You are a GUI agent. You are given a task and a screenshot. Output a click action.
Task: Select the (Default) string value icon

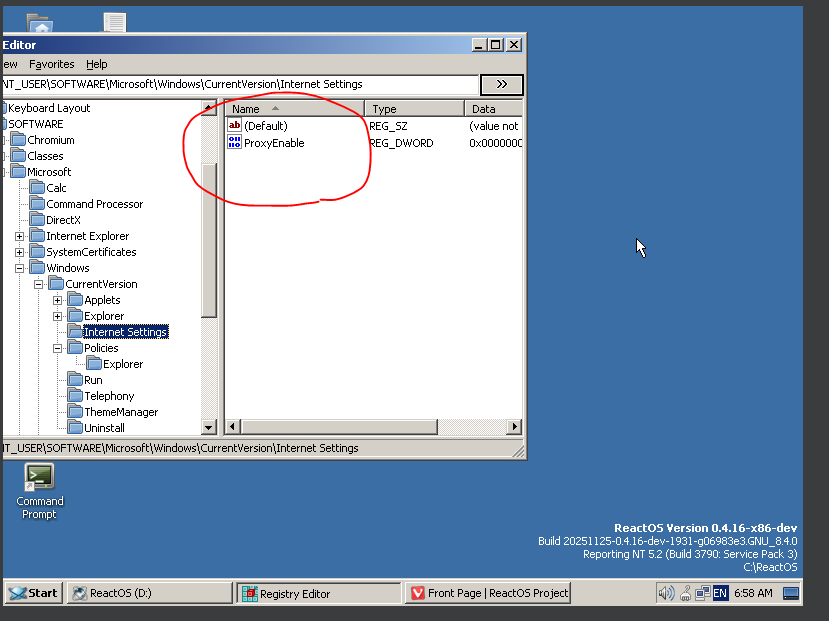pyautogui.click(x=235, y=126)
